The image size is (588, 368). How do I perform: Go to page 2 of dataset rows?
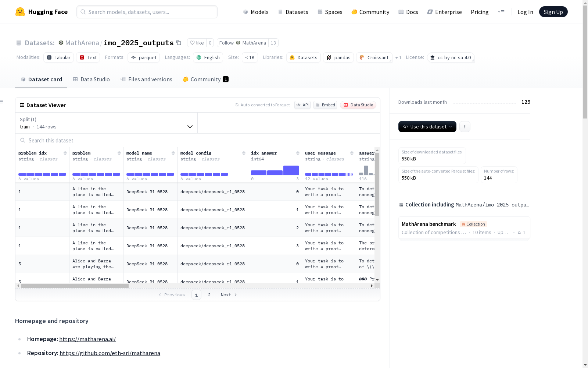(209, 295)
